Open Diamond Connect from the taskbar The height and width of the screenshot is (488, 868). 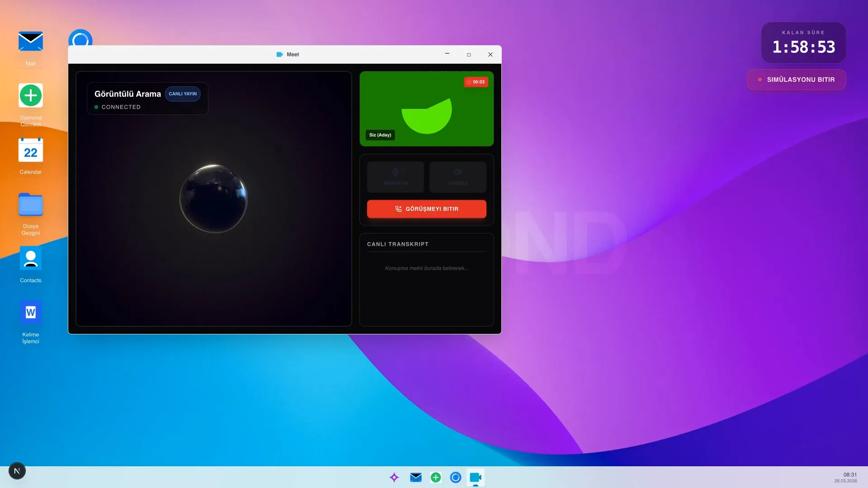(x=436, y=477)
